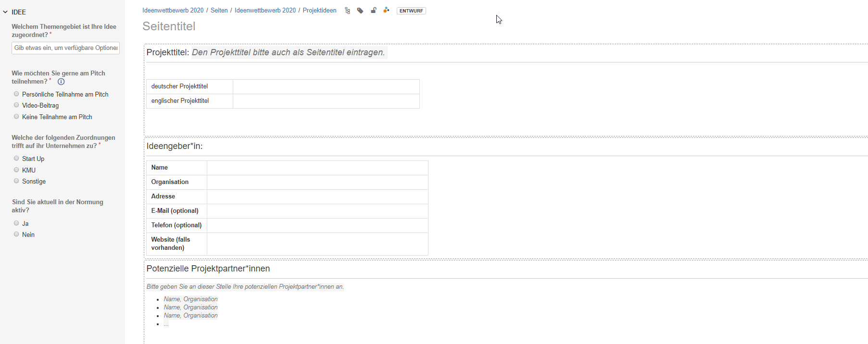The width and height of the screenshot is (868, 344).
Task: Select 'Nein' for active in Normung
Action: coord(16,234)
